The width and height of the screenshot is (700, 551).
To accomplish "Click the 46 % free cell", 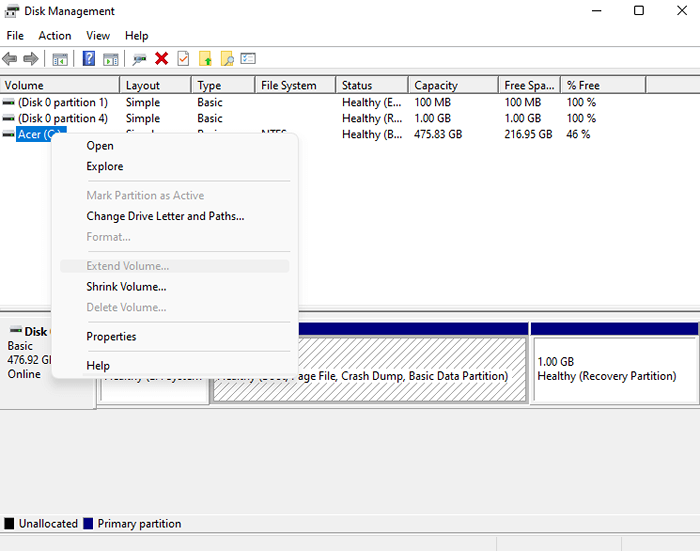I will coord(579,134).
